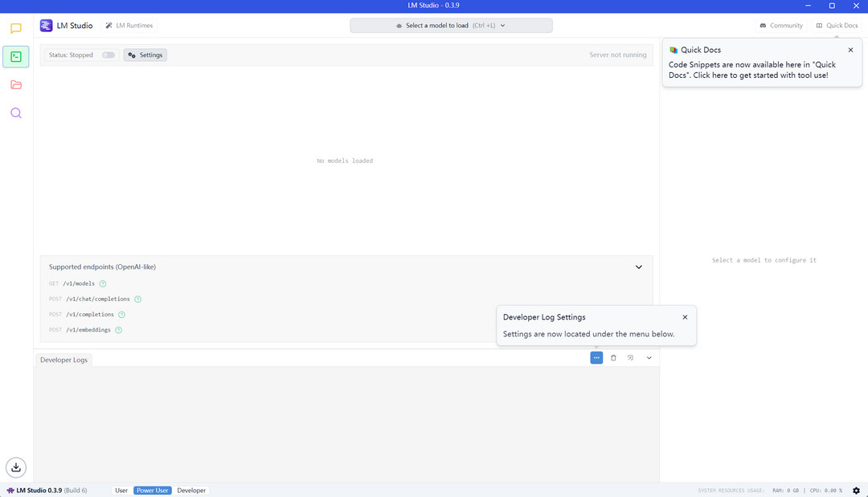
Task: Open the Quick Docs tab
Action: (837, 26)
